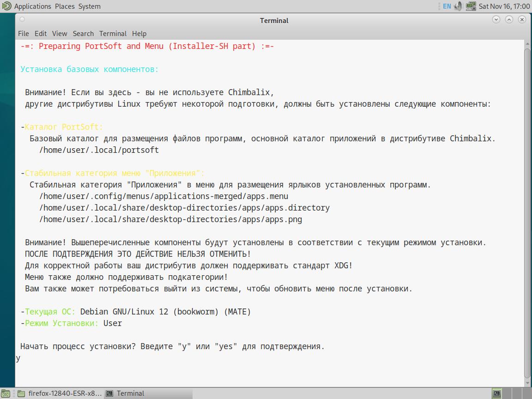Open the window menu circle at titlebar left

(22, 19)
